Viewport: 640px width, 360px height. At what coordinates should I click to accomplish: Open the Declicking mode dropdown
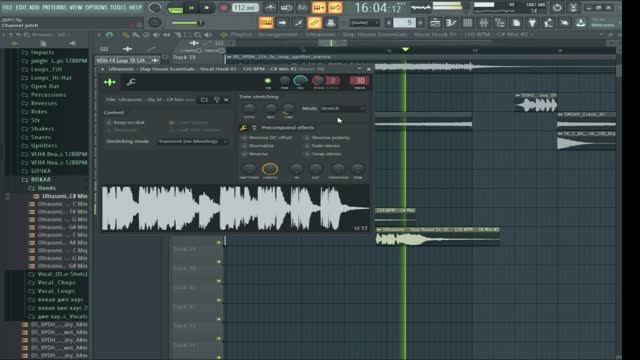click(x=192, y=141)
